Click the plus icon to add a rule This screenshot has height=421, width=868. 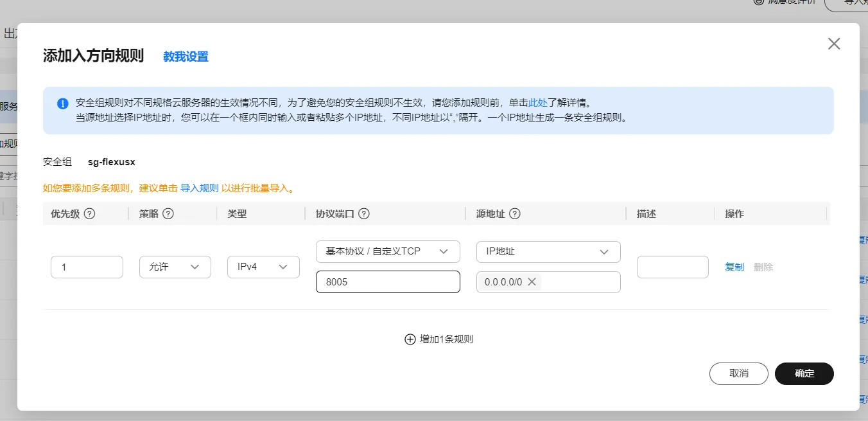coord(410,339)
